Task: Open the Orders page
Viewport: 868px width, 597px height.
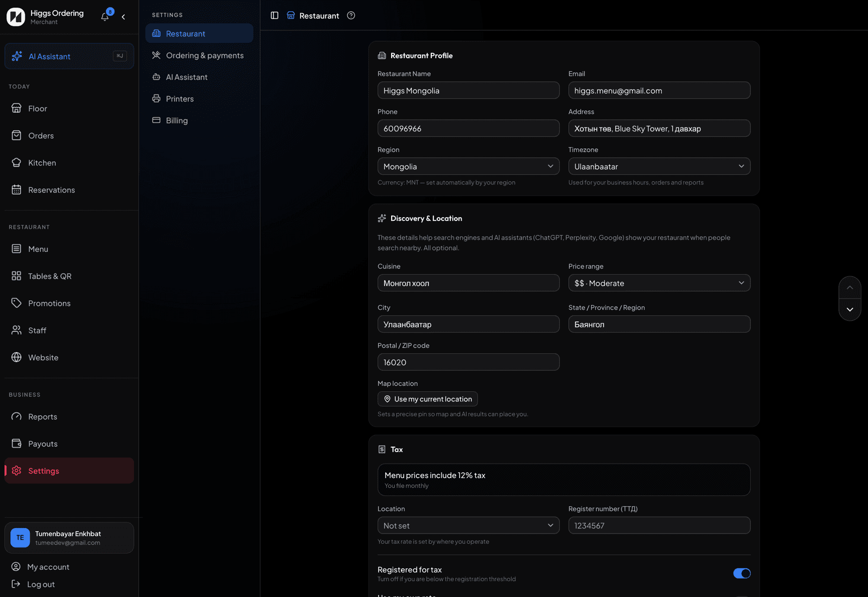Action: [x=69, y=136]
